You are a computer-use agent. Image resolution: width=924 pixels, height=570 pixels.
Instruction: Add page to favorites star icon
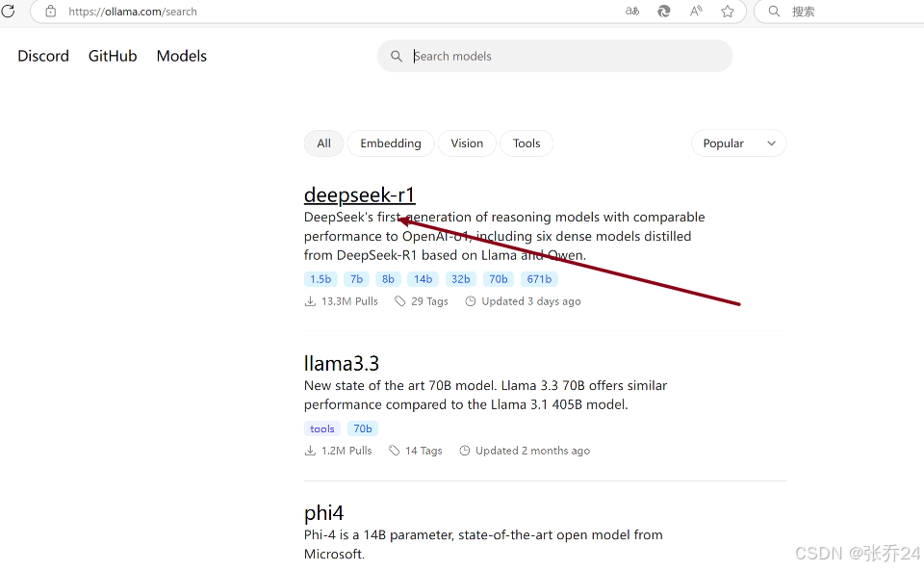(x=728, y=12)
